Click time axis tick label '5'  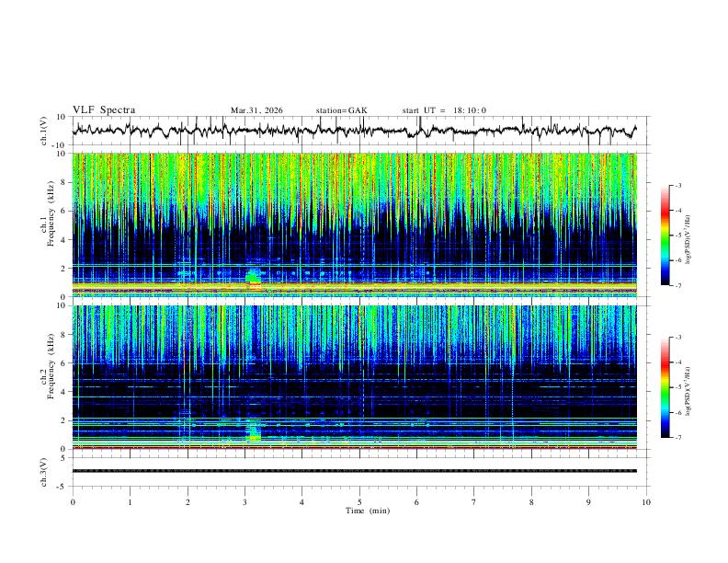[359, 502]
